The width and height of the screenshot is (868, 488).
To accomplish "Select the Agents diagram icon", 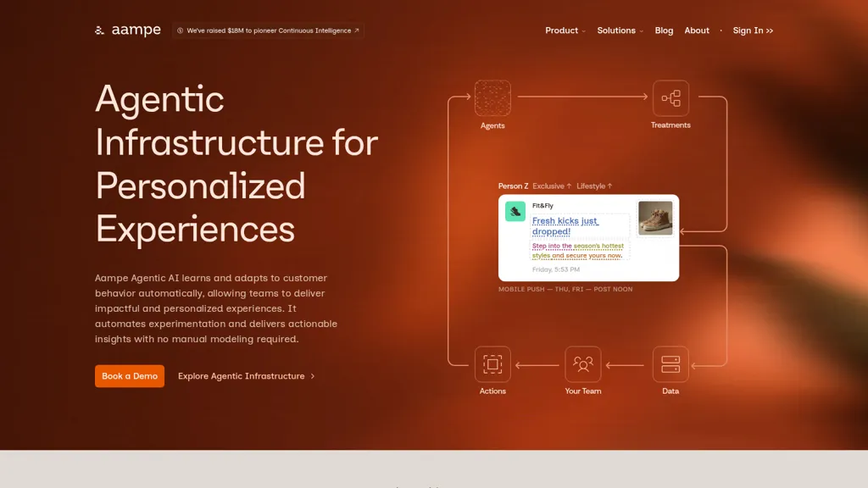I will click(492, 98).
